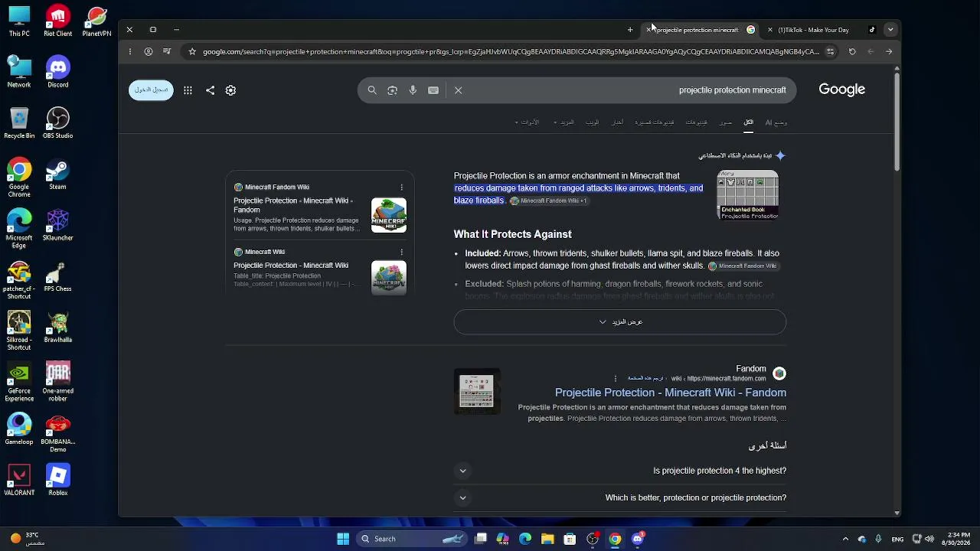Click the blue sign-in button
The width and height of the screenshot is (980, 551).
[151, 90]
